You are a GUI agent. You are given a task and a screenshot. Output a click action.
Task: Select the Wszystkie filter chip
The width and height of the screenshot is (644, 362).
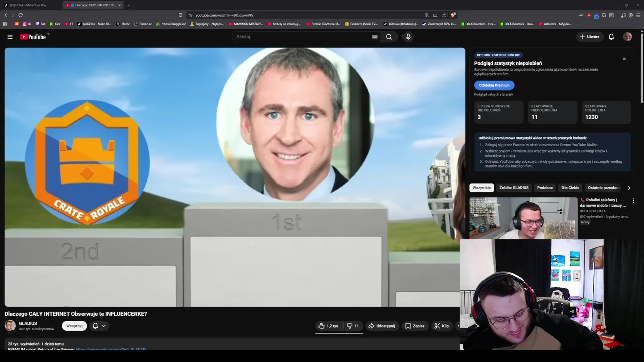point(481,188)
